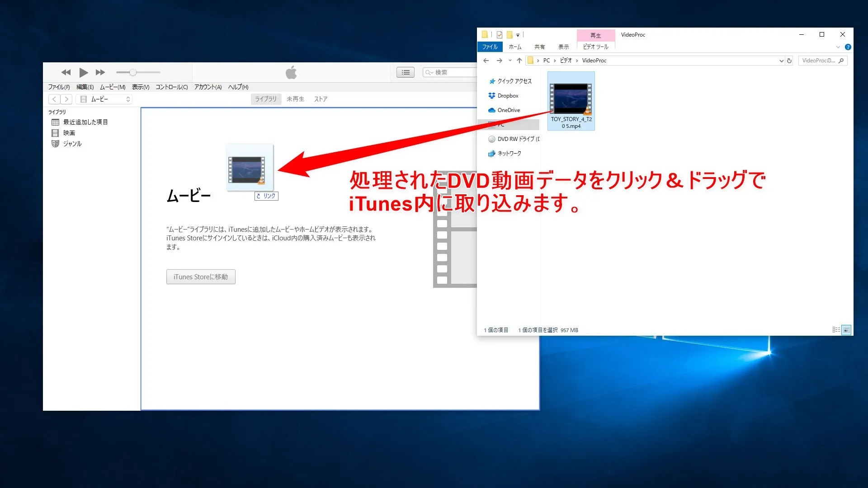Screen dimensions: 868x488
Task: Open クイック アクセス in Explorer sidebar
Action: [x=510, y=81]
